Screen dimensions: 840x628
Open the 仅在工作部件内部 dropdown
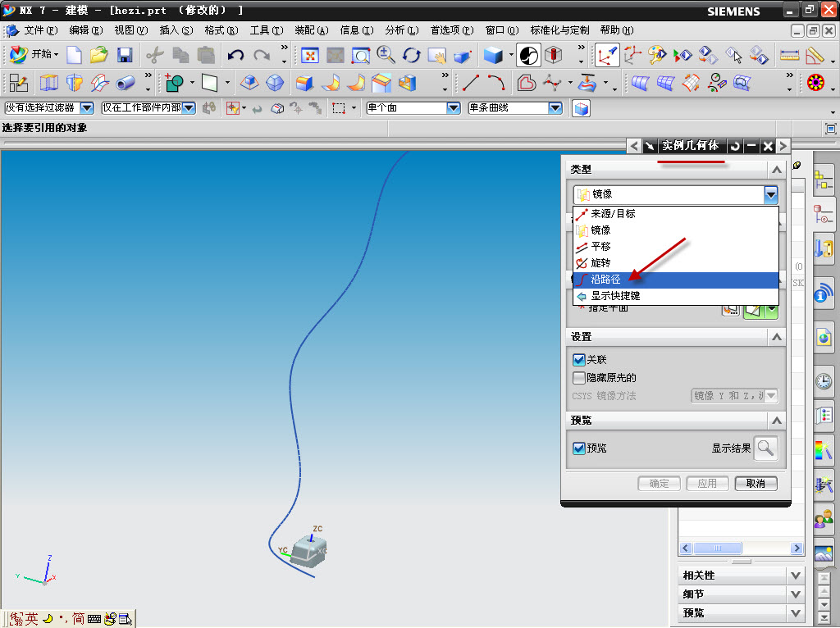pyautogui.click(x=189, y=107)
